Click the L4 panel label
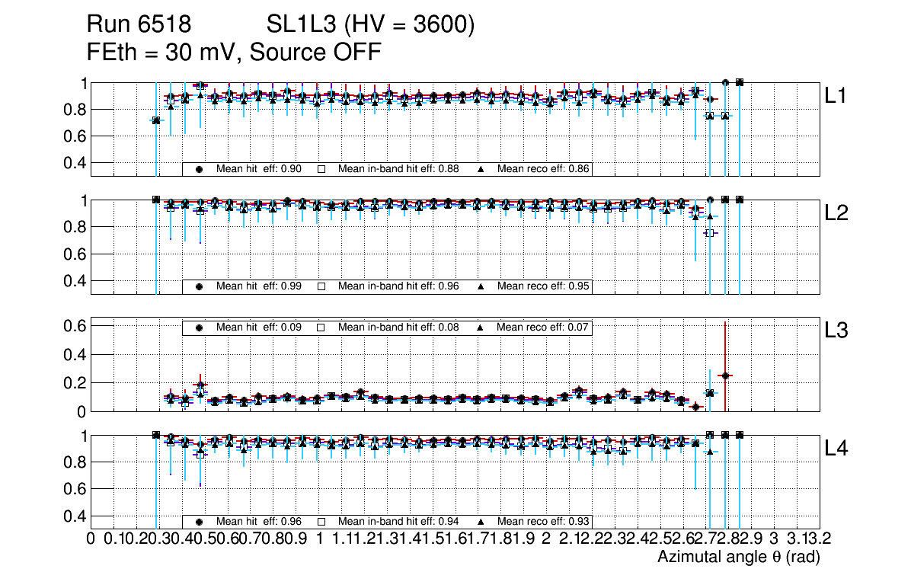The image size is (911, 588). click(836, 449)
